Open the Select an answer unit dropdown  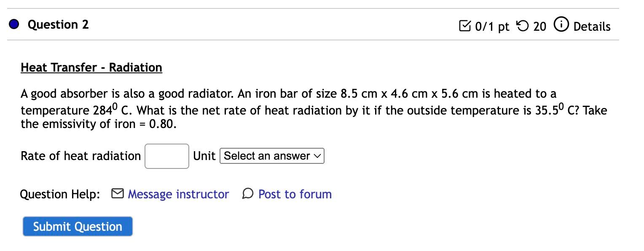tap(272, 156)
